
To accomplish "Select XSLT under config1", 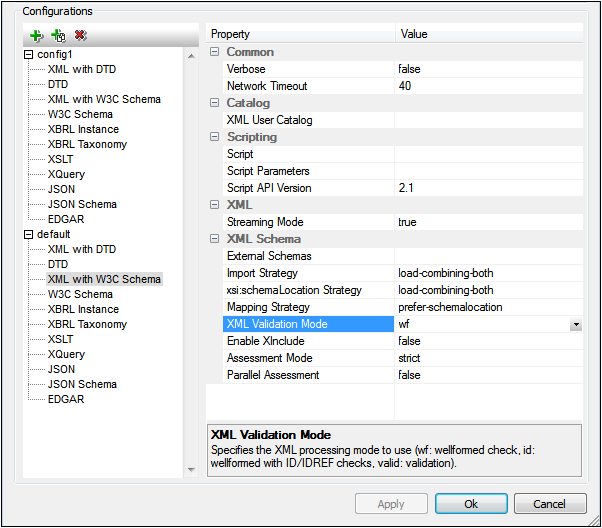I will 61,159.
